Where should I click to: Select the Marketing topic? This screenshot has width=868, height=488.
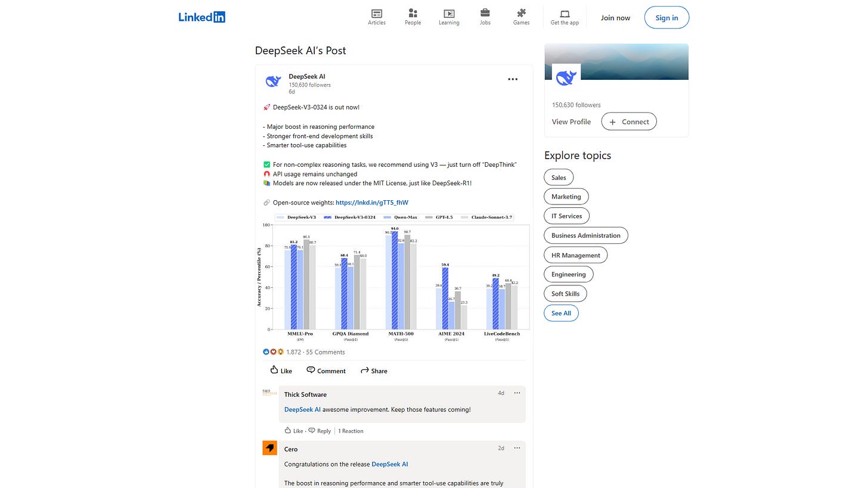click(x=566, y=197)
